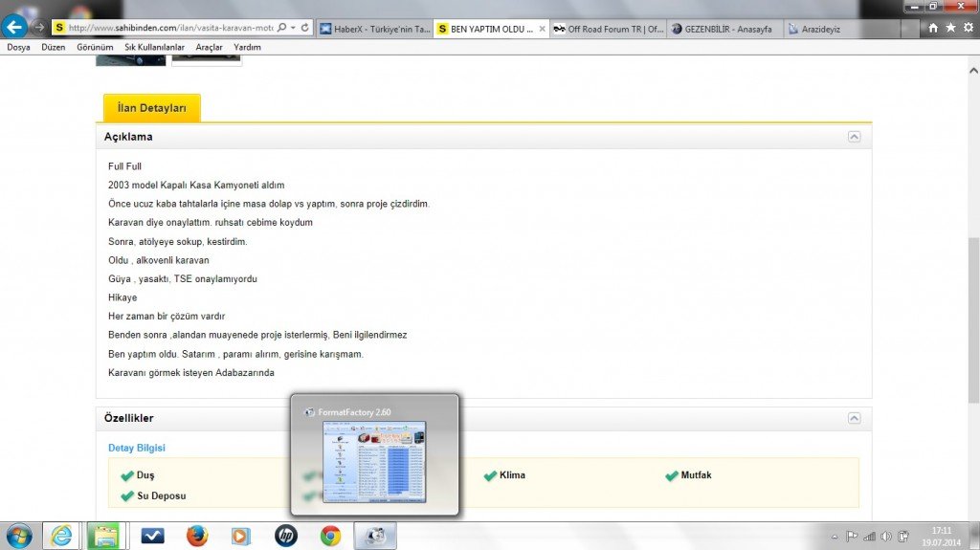This screenshot has height=550, width=980.
Task: Open the Dosya menu
Action: tap(18, 47)
